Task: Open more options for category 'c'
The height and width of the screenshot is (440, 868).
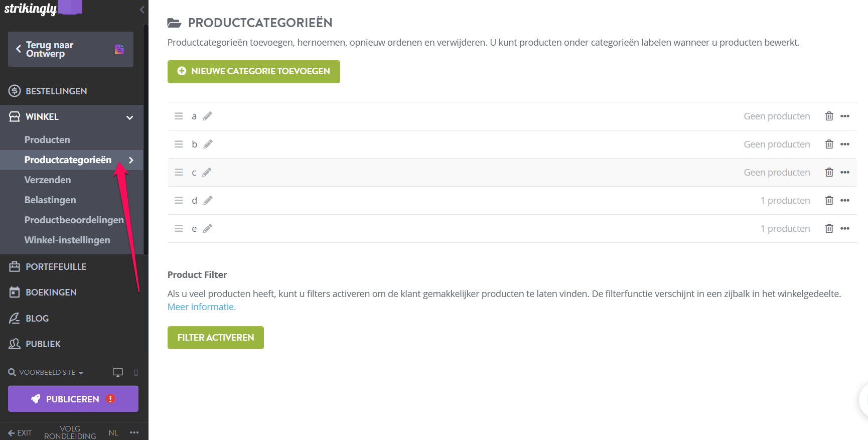Action: tap(845, 173)
